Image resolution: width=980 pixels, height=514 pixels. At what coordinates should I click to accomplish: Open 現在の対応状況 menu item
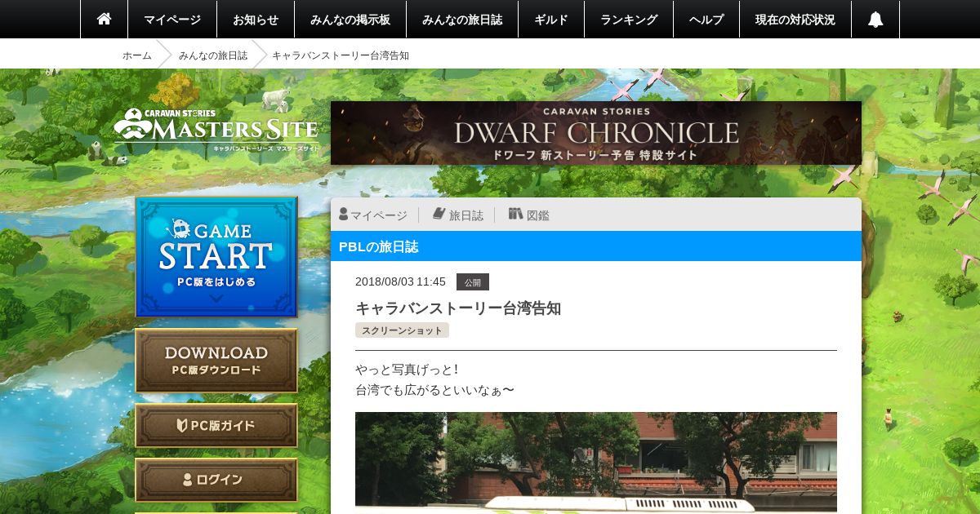click(795, 20)
